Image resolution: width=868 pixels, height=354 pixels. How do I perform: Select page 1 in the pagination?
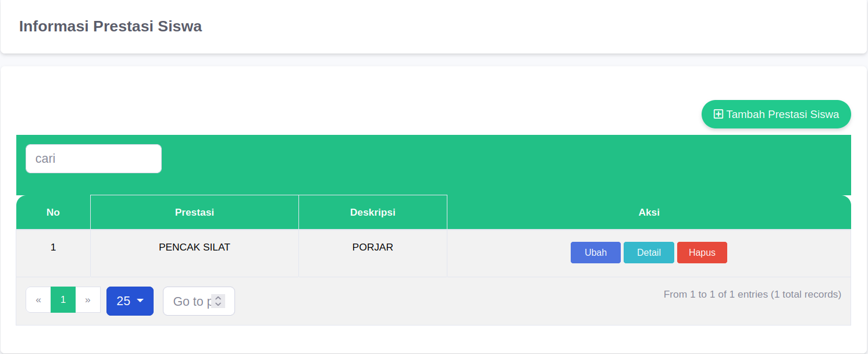coord(63,300)
